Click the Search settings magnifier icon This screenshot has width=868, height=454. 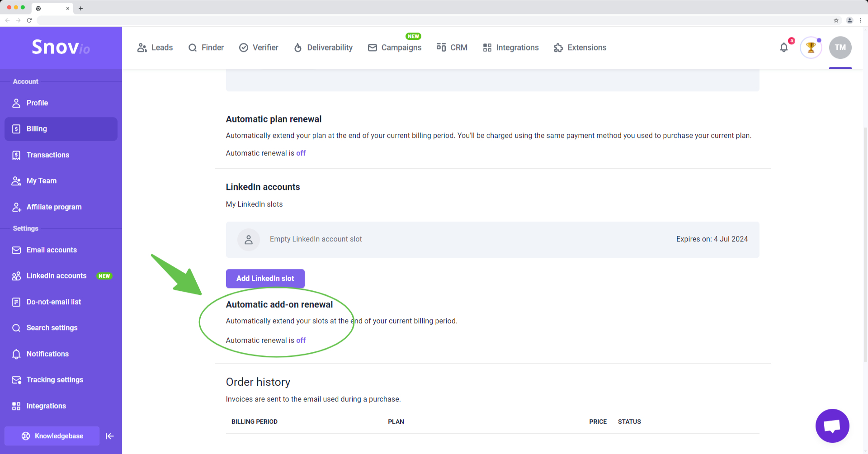pos(16,328)
